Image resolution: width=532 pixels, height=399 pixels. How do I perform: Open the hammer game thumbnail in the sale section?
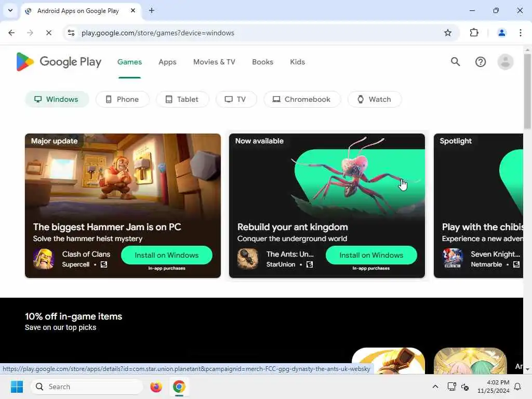click(388, 361)
